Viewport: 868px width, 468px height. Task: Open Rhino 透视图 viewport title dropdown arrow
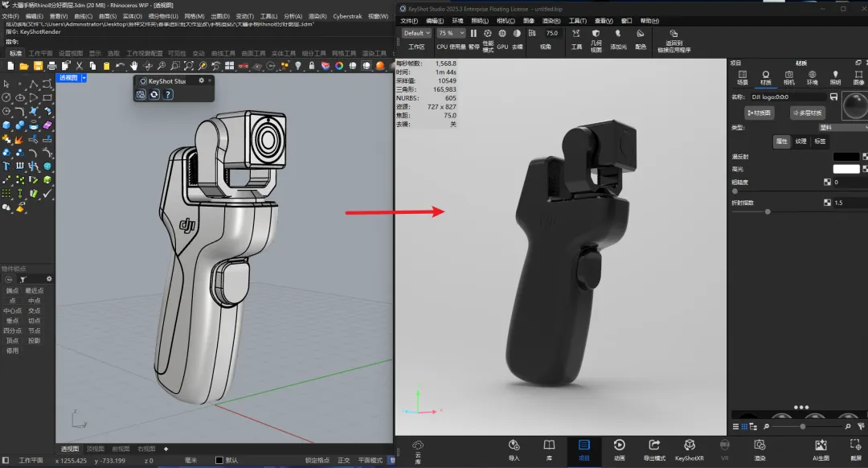(x=84, y=78)
